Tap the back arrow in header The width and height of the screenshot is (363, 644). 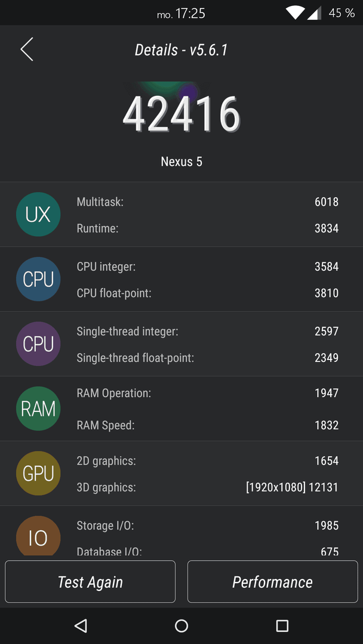pos(27,49)
